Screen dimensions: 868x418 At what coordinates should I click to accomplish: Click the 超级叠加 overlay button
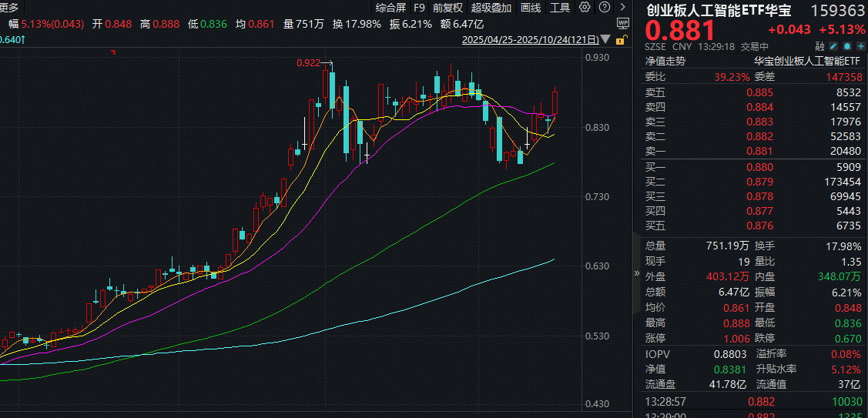coord(491,8)
